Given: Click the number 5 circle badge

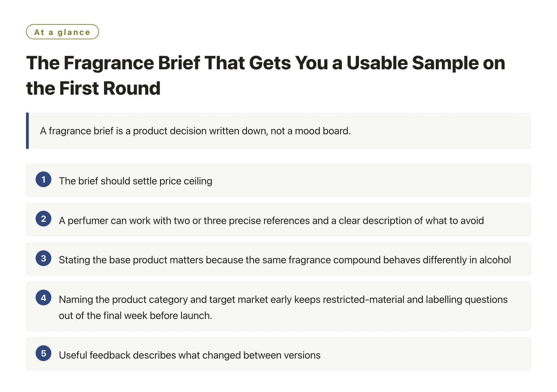Looking at the screenshot, I should [43, 353].
